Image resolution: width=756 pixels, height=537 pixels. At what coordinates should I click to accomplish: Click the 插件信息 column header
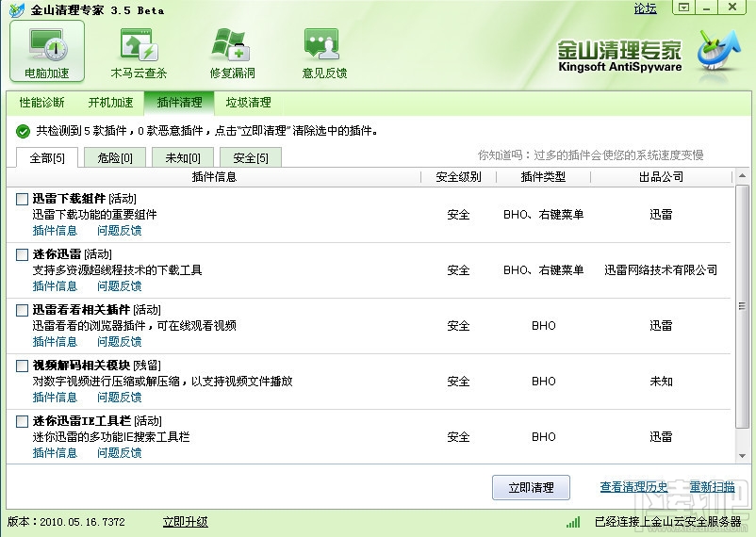(214, 177)
